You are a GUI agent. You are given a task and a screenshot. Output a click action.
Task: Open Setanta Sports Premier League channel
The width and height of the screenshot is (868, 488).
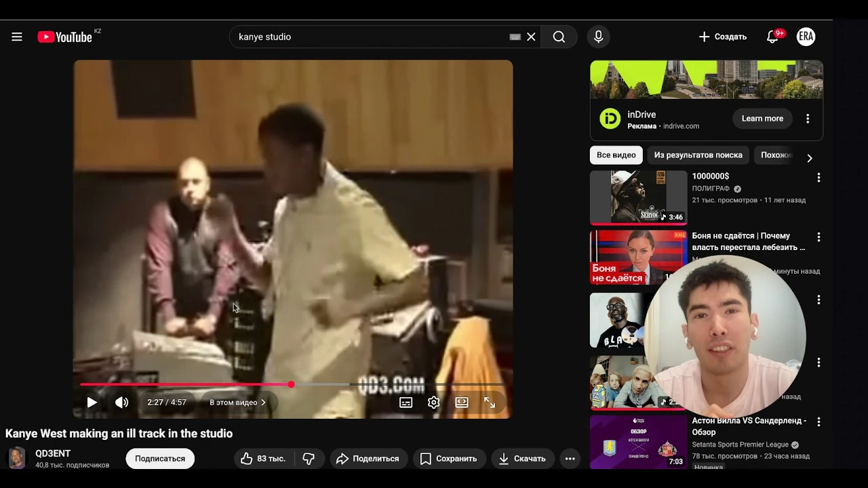tap(741, 445)
